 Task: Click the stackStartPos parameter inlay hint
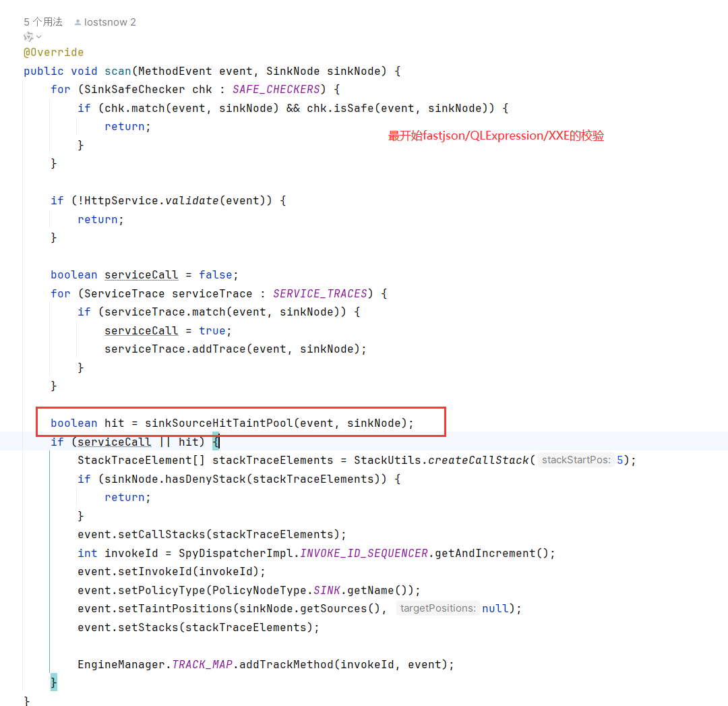[576, 460]
